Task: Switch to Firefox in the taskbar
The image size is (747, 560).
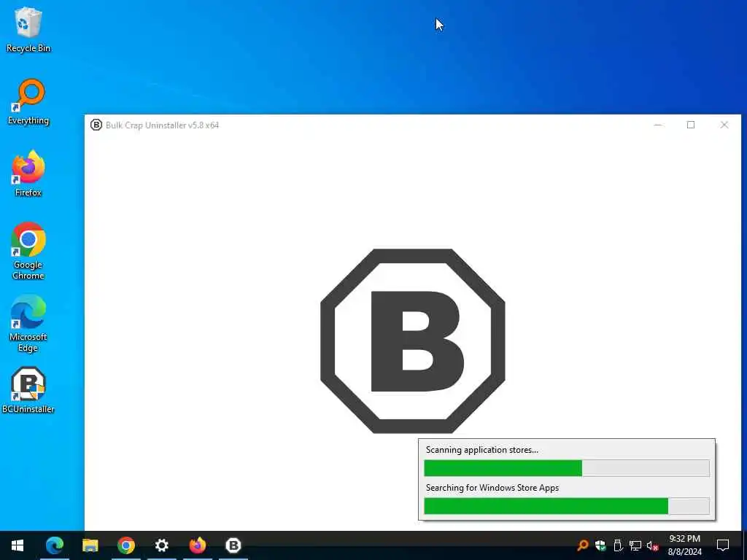Action: click(197, 545)
